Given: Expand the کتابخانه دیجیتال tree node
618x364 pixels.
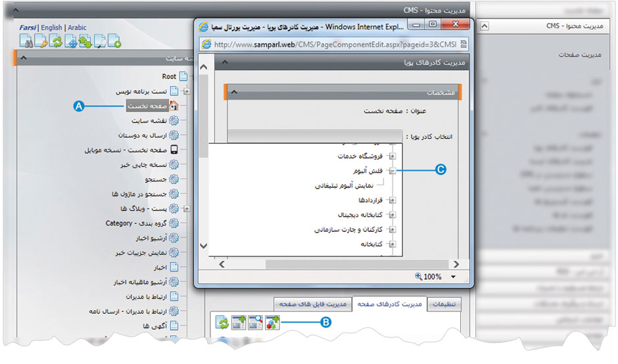Looking at the screenshot, I should pyautogui.click(x=392, y=215).
